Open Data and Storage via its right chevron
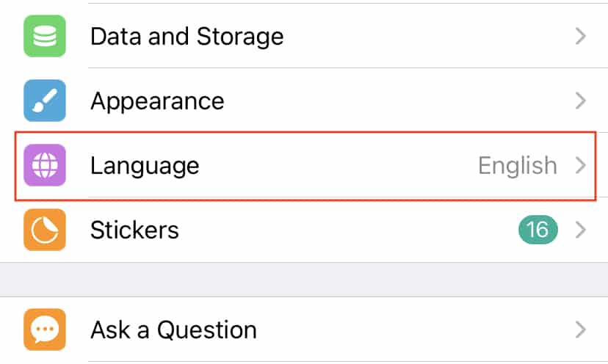 coord(581,36)
